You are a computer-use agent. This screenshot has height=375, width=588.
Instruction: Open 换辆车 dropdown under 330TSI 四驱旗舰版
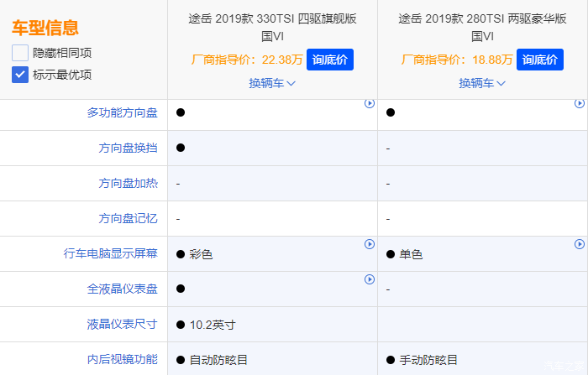tap(272, 83)
